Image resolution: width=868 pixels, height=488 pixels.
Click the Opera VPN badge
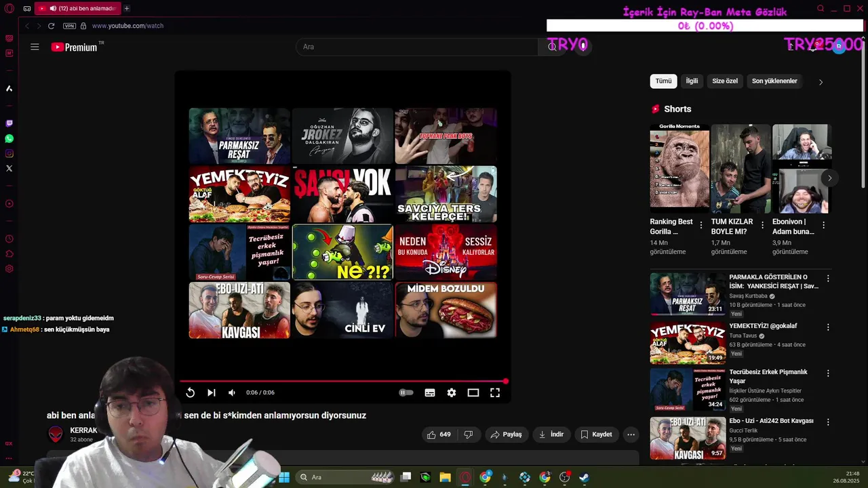click(69, 26)
